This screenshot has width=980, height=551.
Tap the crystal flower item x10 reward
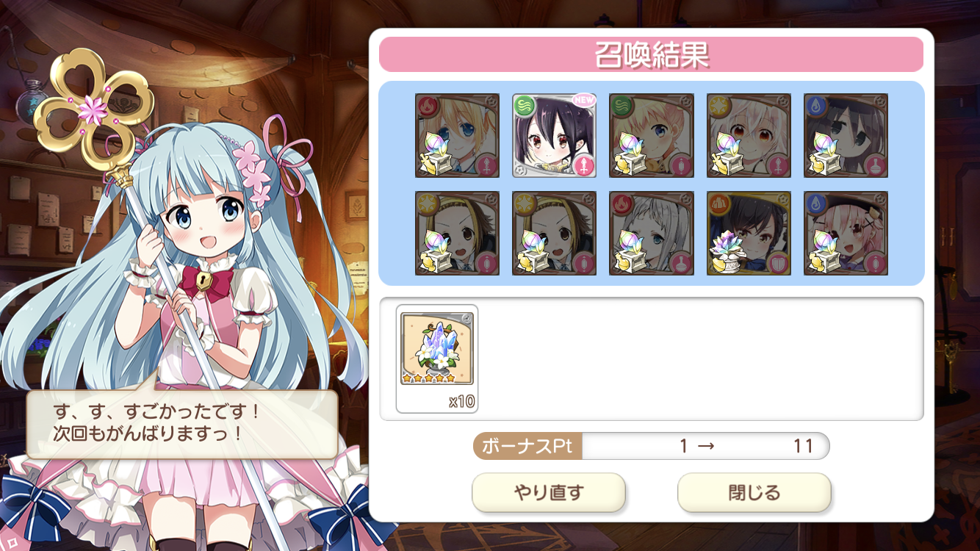pos(437,359)
